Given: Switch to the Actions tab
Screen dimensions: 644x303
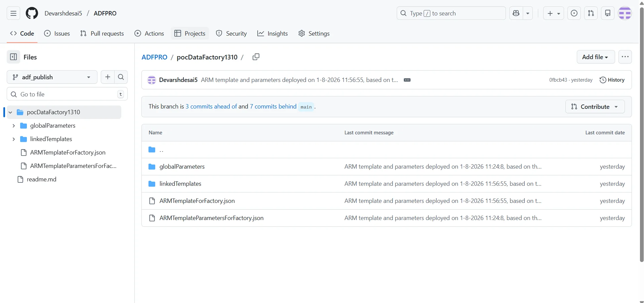Looking at the screenshot, I should pos(149,34).
